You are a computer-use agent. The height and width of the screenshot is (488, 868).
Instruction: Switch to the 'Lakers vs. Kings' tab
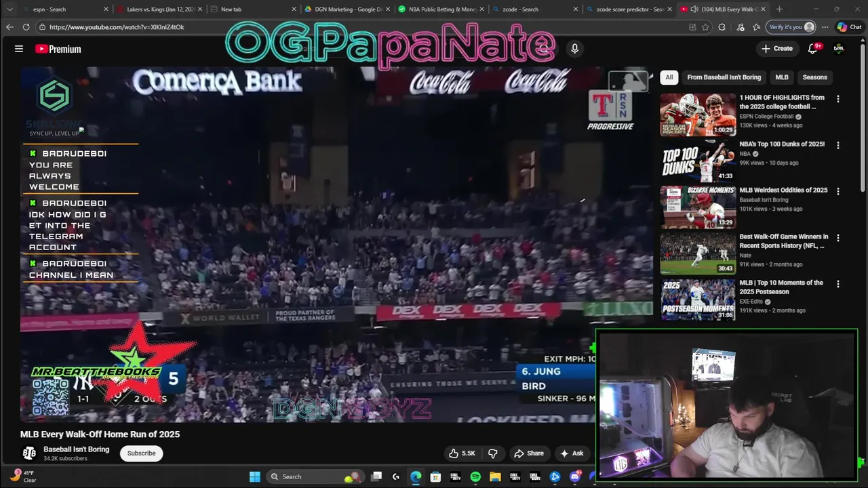click(x=159, y=9)
